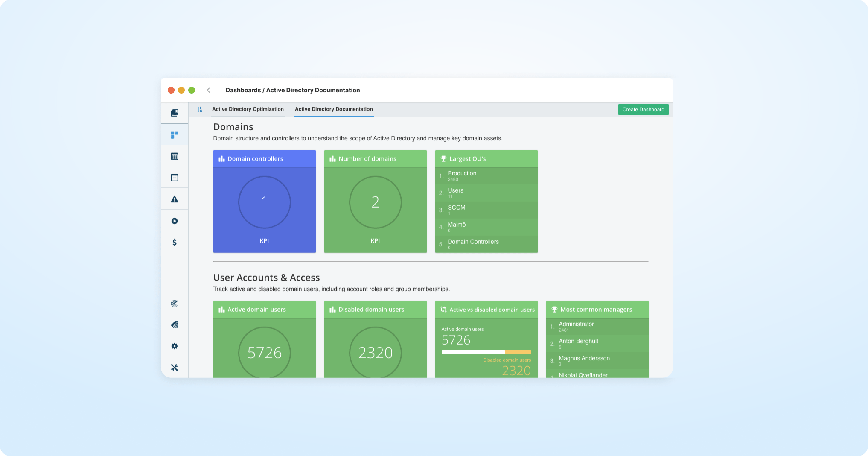Maximize the window with the green button
The height and width of the screenshot is (456, 868).
pos(192,90)
